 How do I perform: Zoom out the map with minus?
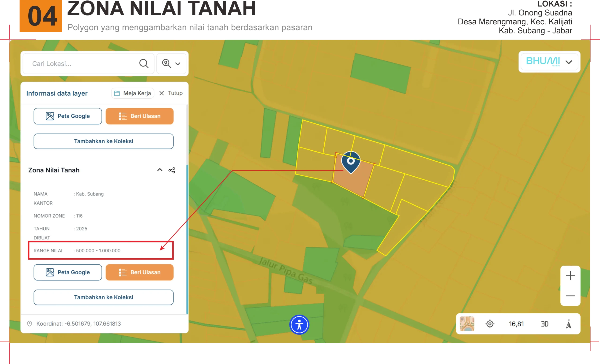pos(570,296)
